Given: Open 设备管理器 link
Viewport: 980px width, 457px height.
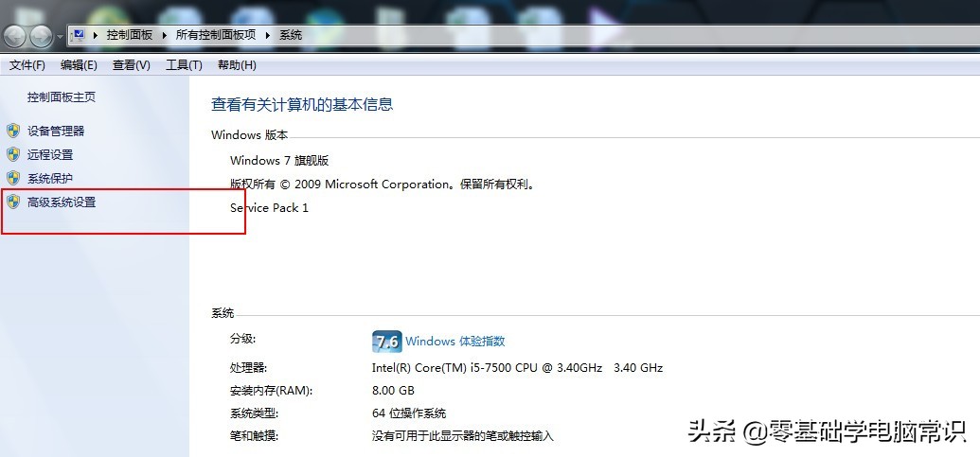Looking at the screenshot, I should point(56,132).
